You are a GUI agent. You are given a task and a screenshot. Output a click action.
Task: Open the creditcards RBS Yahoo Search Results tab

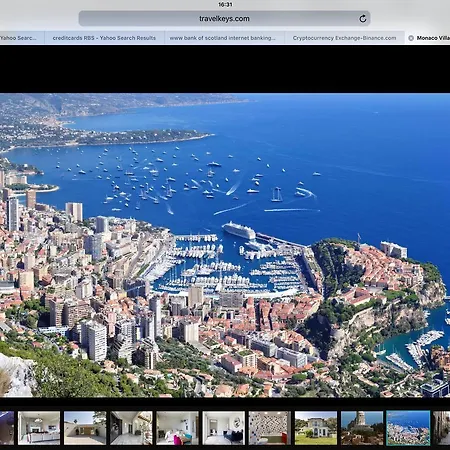[104, 38]
